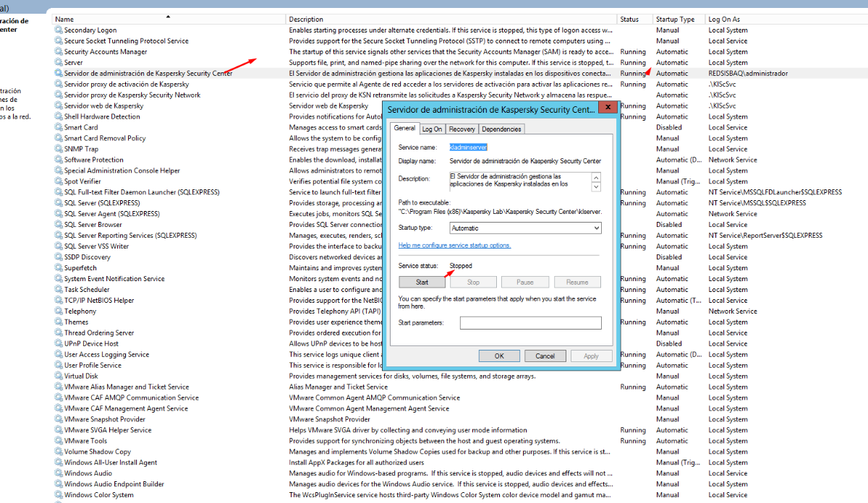The image size is (868, 503).
Task: Select Servidor proxy de activación de Kaspersky
Action: coord(460,85)
